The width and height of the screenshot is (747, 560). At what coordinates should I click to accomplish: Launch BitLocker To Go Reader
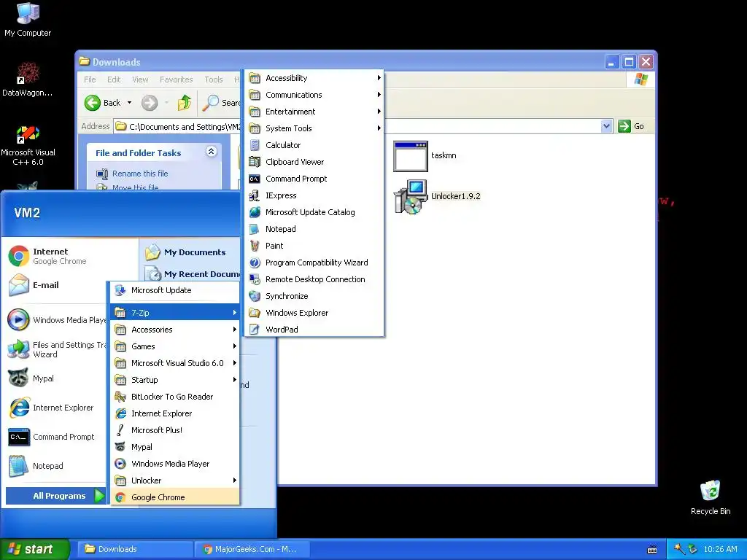[x=175, y=397]
